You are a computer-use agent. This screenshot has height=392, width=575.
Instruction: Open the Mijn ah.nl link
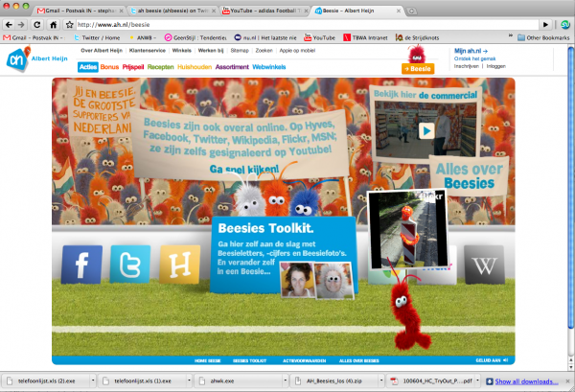click(471, 51)
